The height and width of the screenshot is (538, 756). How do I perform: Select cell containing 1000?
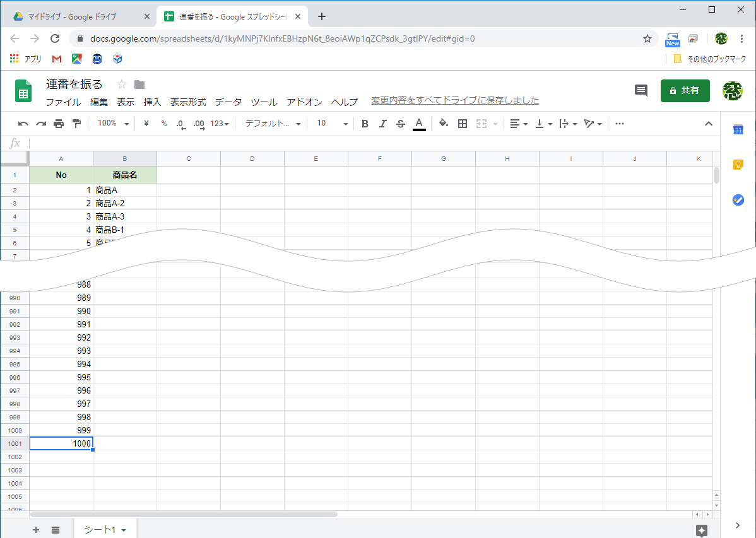point(61,443)
